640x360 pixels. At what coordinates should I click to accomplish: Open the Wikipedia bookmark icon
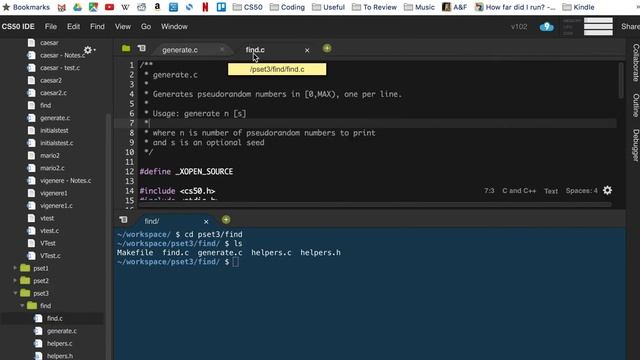(125, 7)
